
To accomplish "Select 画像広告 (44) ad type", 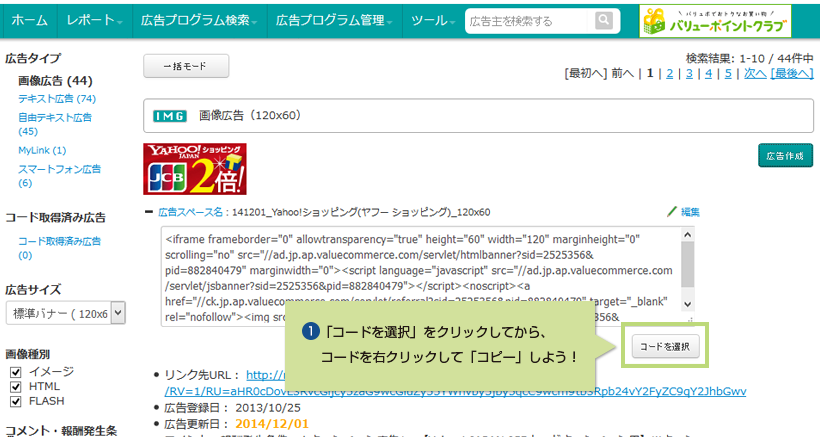I will pyautogui.click(x=55, y=81).
